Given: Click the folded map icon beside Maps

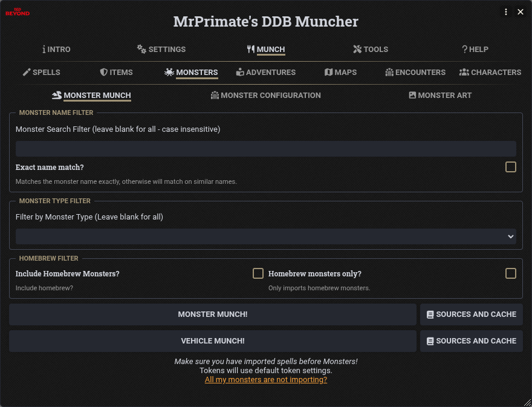Looking at the screenshot, I should [x=328, y=72].
